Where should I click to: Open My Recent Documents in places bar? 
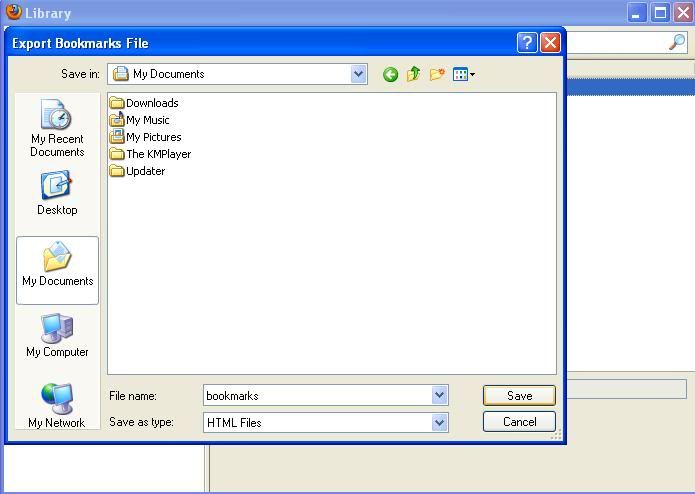[x=57, y=128]
